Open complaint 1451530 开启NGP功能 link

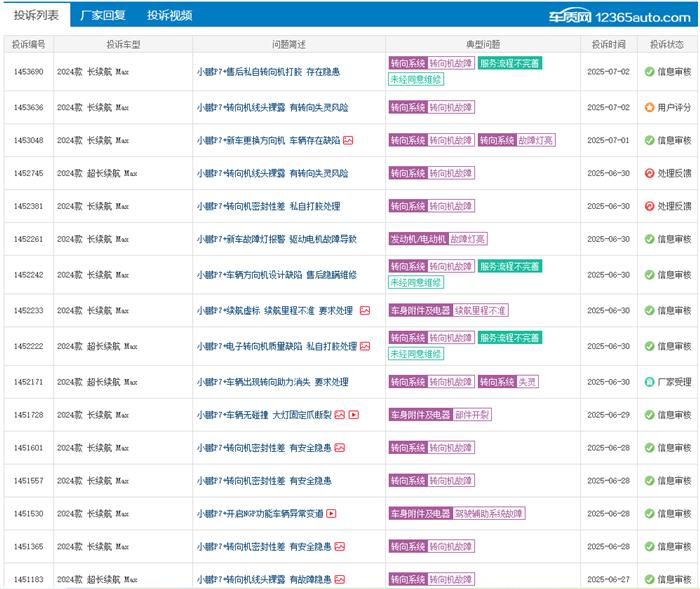tap(260, 514)
